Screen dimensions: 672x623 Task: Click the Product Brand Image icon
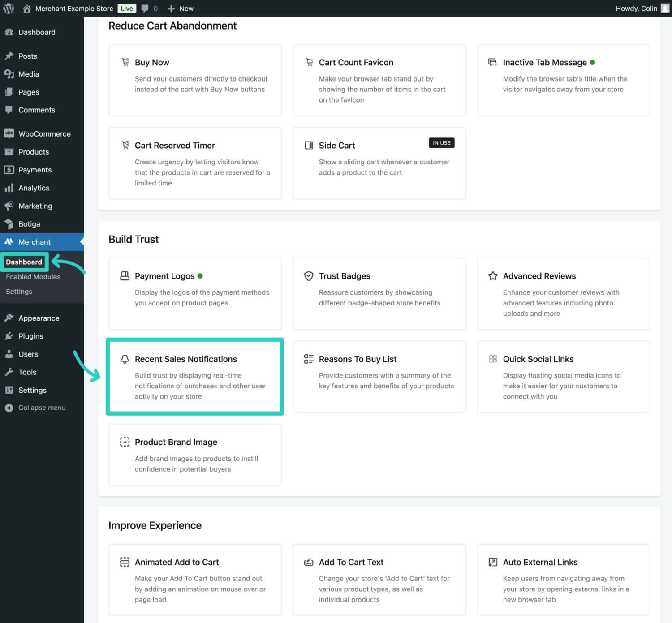tap(125, 442)
